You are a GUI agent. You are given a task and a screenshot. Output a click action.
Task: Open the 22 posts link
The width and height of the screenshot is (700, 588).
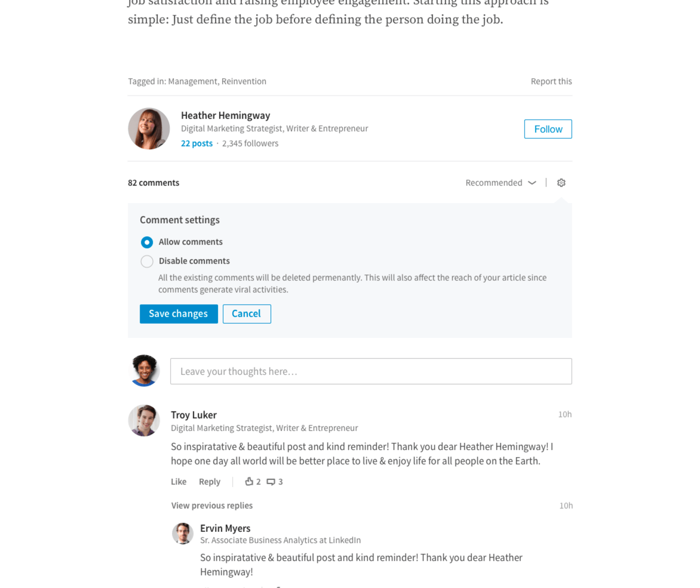click(197, 143)
